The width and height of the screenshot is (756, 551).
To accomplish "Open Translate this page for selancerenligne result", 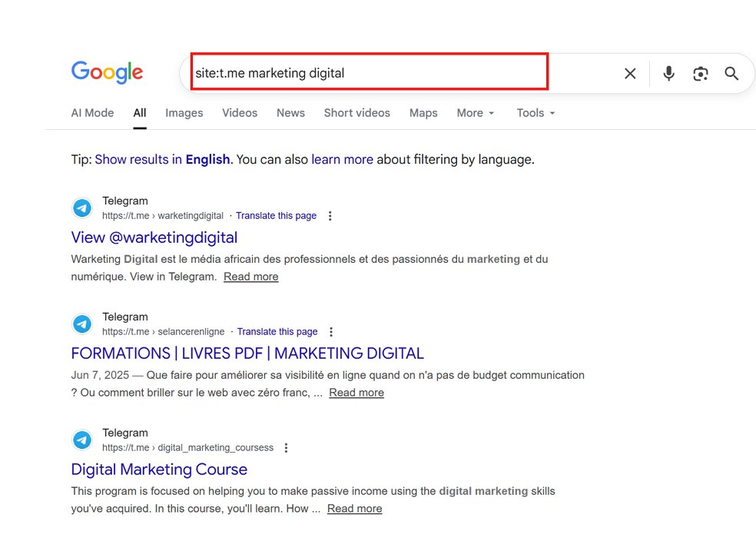I will point(277,331).
